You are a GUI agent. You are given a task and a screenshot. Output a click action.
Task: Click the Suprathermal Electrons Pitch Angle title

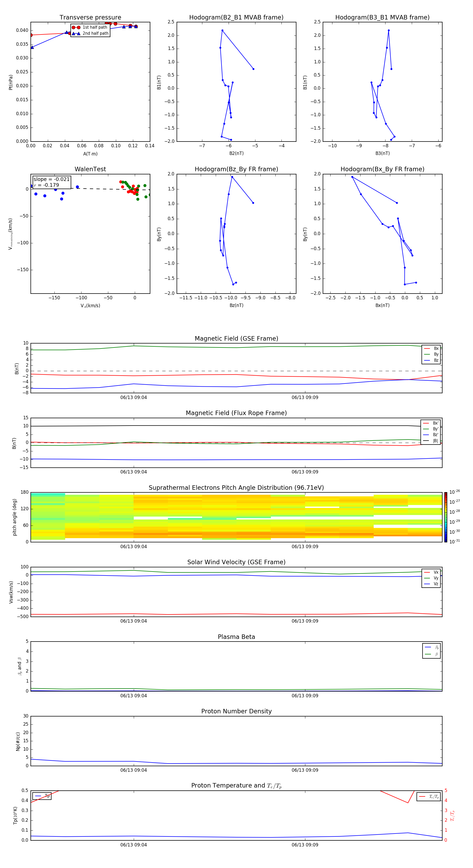point(236,488)
